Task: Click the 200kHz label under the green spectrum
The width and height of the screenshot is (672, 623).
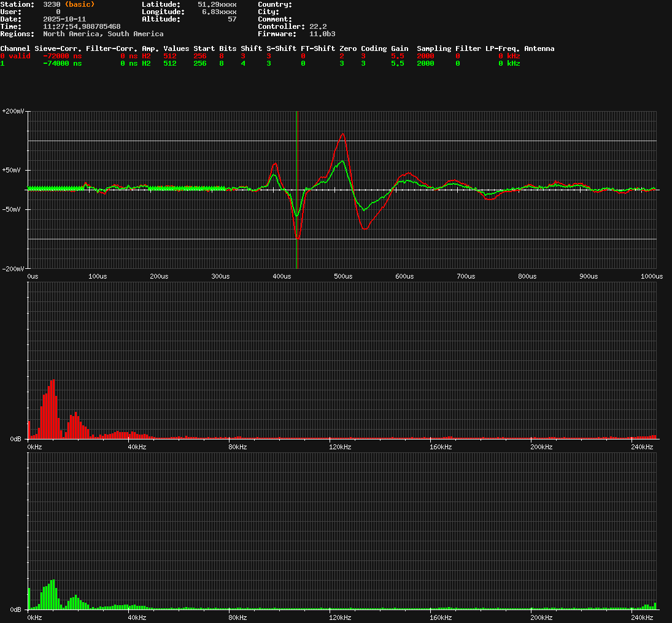Action: [x=540, y=617]
